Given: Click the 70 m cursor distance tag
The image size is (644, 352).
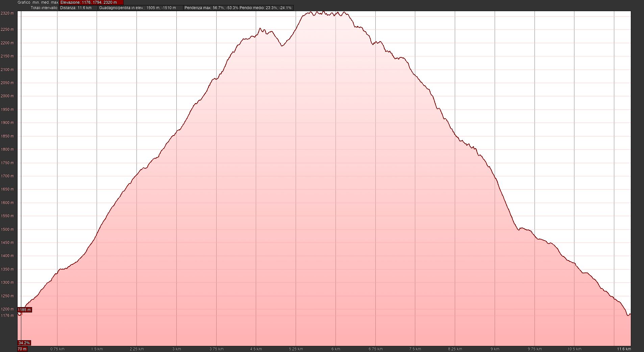Looking at the screenshot, I should tap(22, 349).
